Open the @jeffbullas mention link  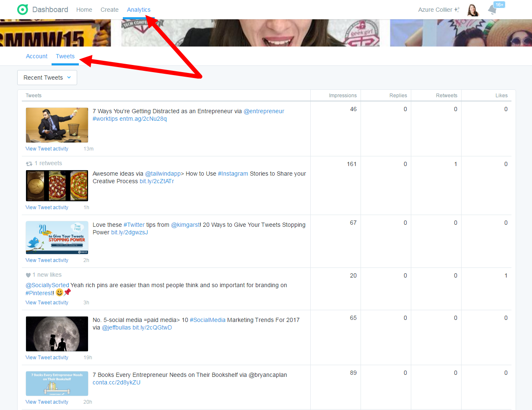click(117, 327)
